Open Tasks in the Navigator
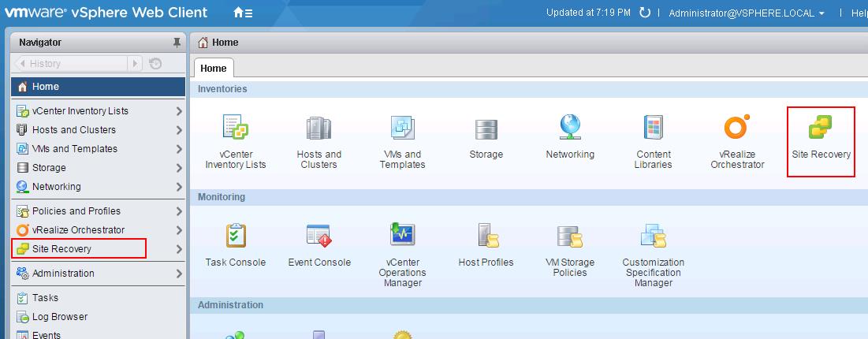868x339 pixels. pyautogui.click(x=98, y=297)
